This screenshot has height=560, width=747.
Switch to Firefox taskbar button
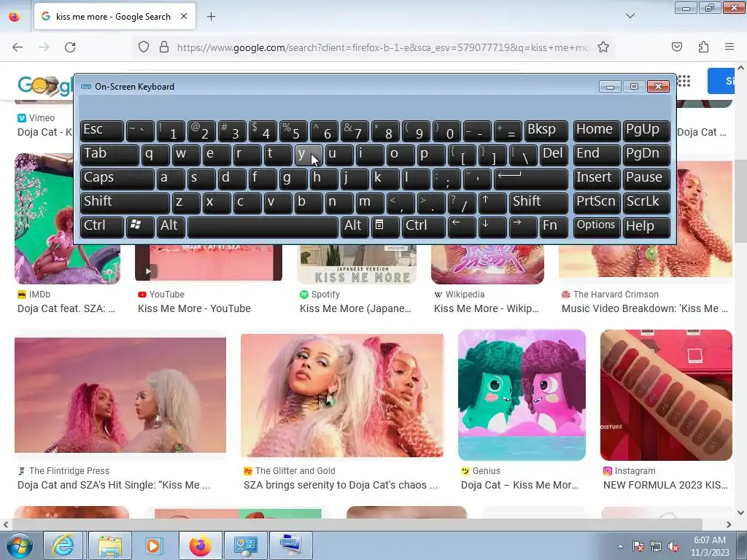[x=200, y=545]
